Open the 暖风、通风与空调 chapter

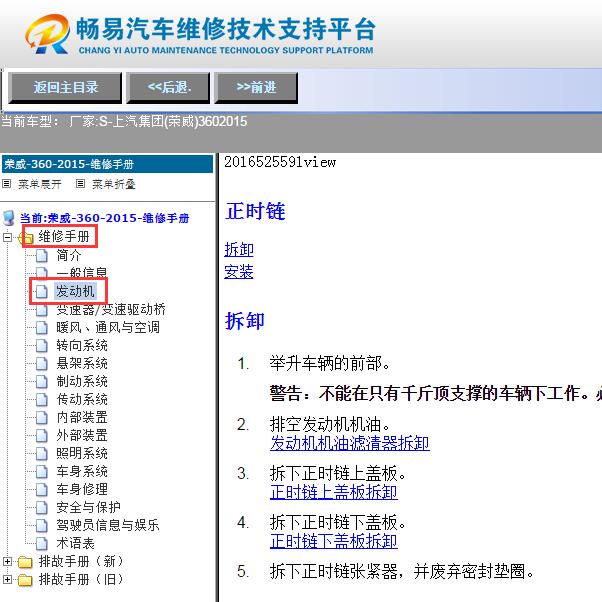click(108, 327)
